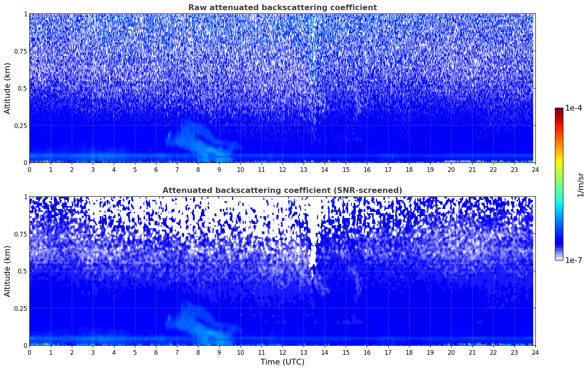Choose hour "8" on the SNR-screened plot's time axis

[x=198, y=352]
